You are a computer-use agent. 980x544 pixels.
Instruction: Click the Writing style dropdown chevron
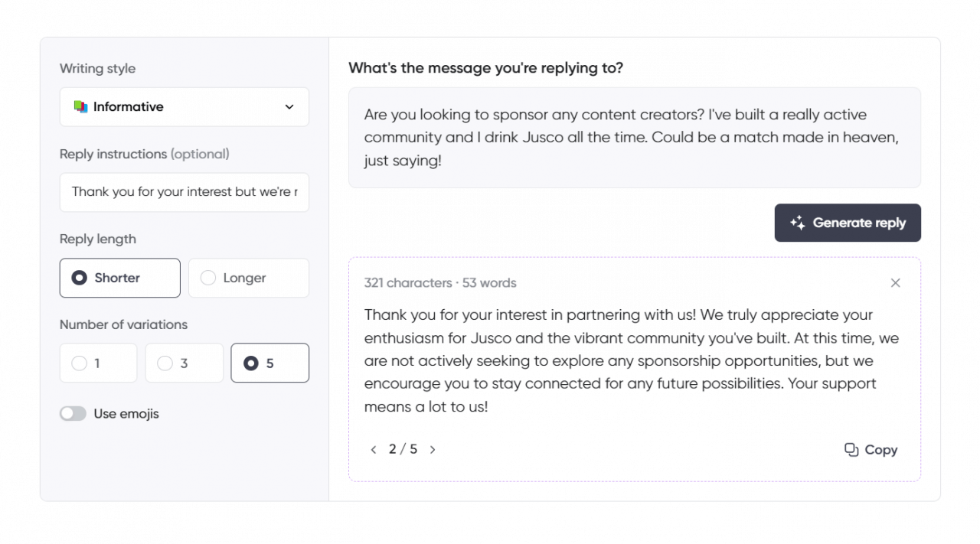click(289, 107)
